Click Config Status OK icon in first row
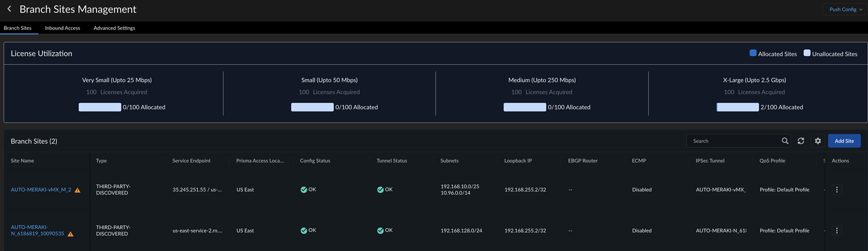 click(x=304, y=190)
